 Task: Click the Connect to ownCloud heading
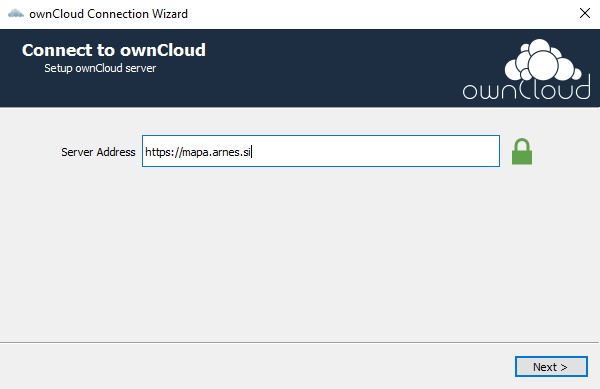point(114,50)
